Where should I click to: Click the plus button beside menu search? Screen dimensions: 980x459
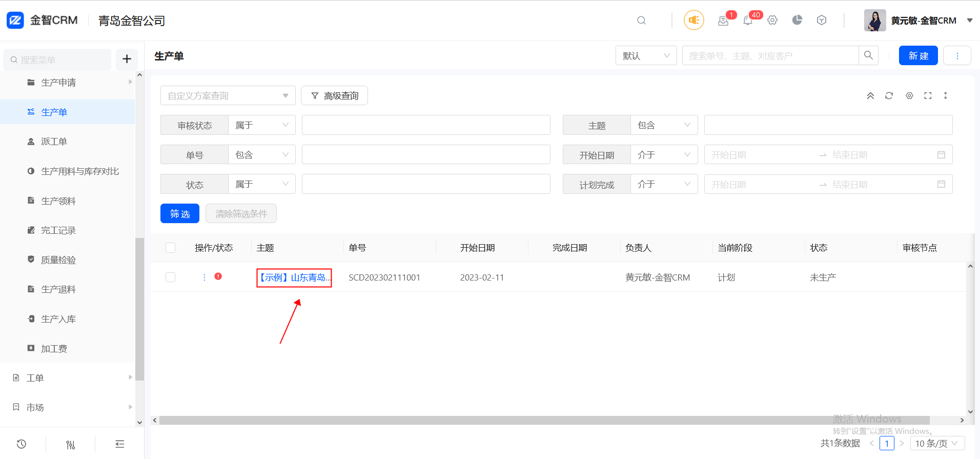[x=127, y=59]
